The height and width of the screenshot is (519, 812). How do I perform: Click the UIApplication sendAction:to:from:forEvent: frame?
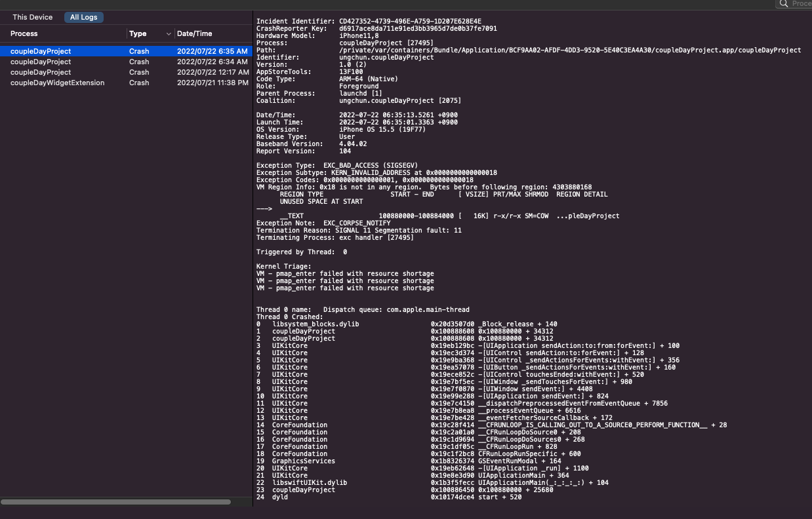(x=468, y=346)
